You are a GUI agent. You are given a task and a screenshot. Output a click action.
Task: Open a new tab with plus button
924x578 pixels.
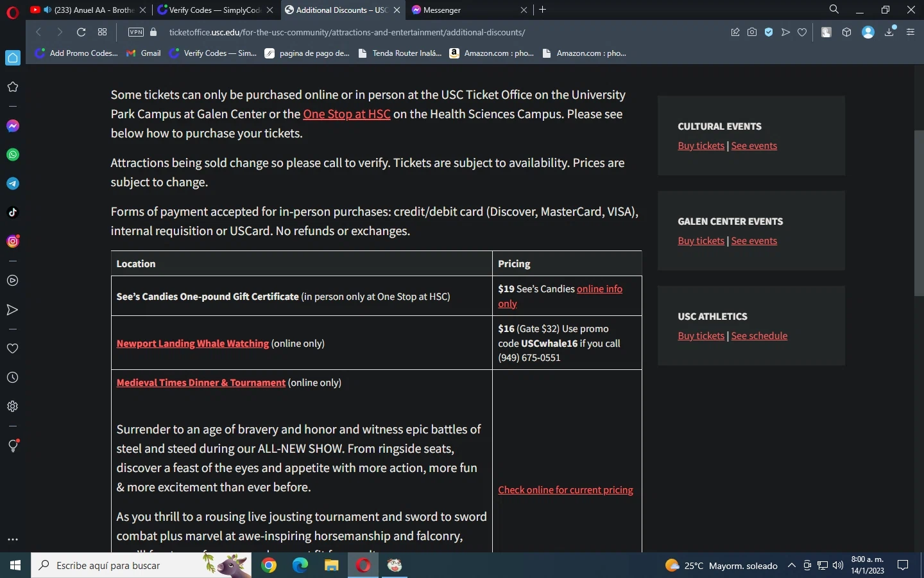(x=543, y=10)
